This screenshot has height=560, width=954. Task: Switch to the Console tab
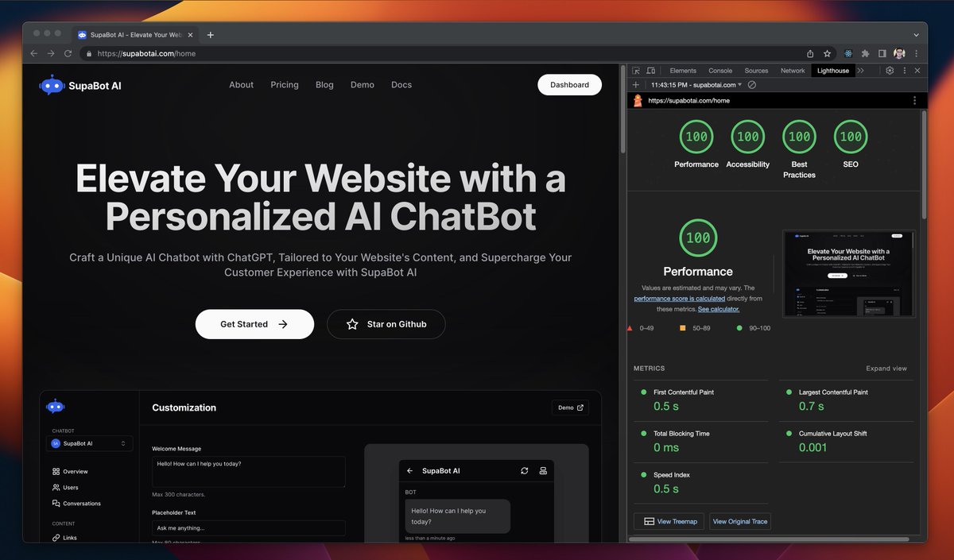[x=720, y=71]
